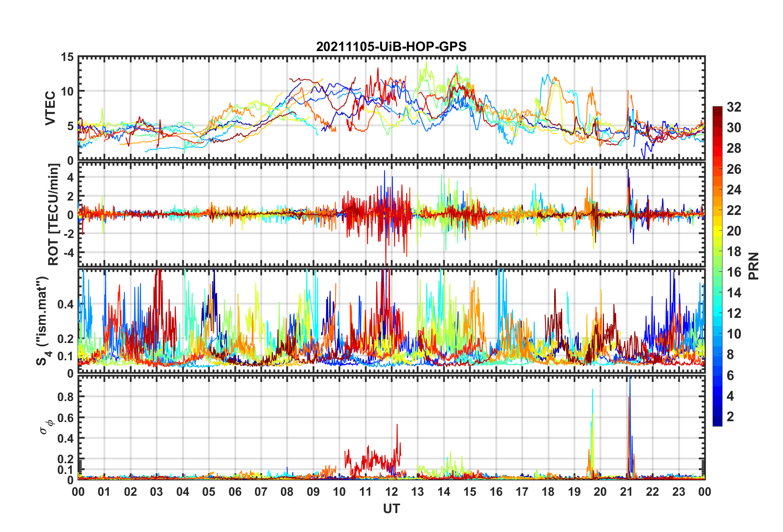Click the "-4" tick on ROT y-axis

pos(68,252)
